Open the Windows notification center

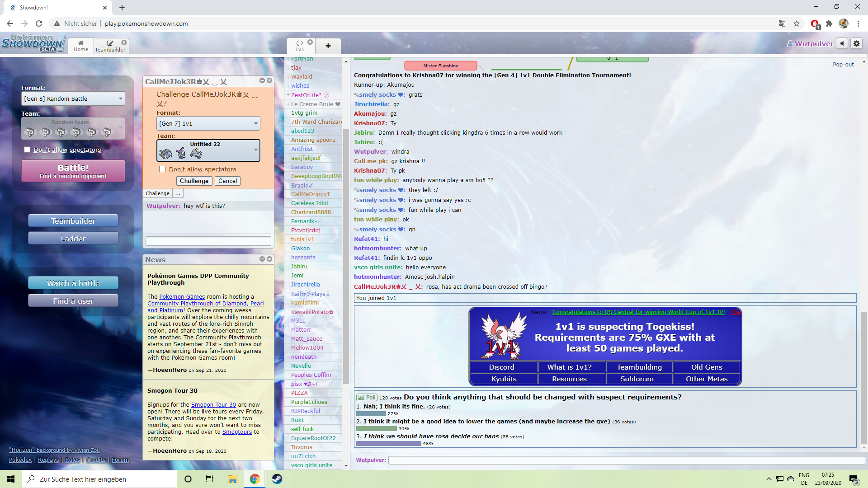(854, 479)
